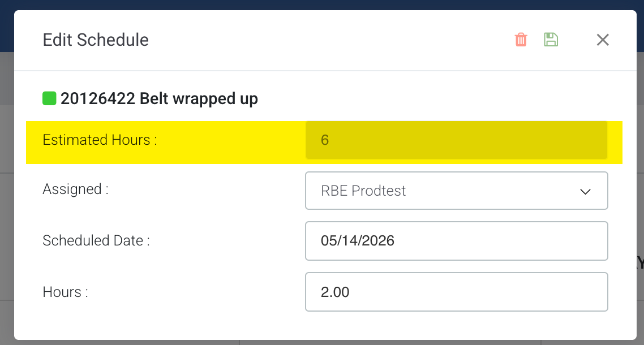Click the "Hours :" label text

pyautogui.click(x=65, y=292)
